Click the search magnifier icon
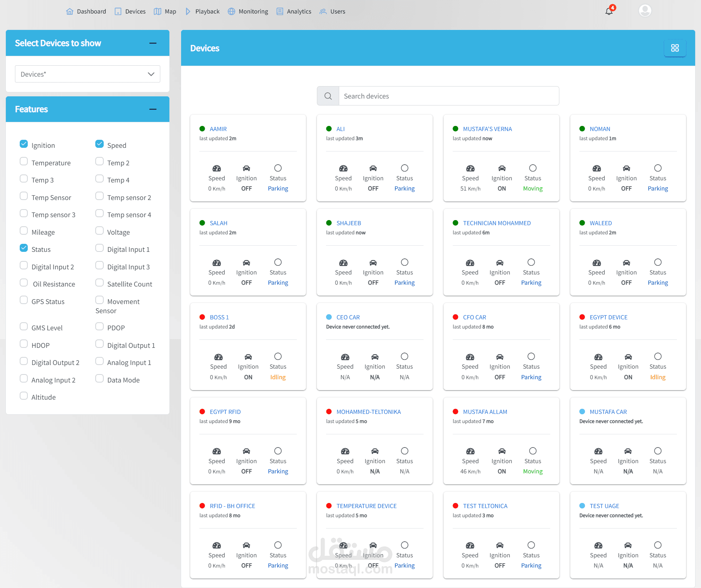Screen dimensions: 701x588 coord(328,96)
